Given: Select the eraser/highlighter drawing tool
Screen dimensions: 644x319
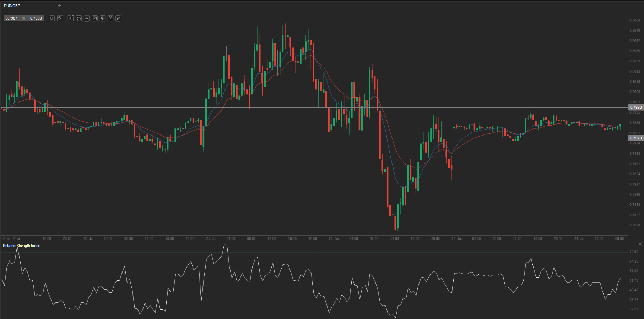Looking at the screenshot, I should 118,18.
